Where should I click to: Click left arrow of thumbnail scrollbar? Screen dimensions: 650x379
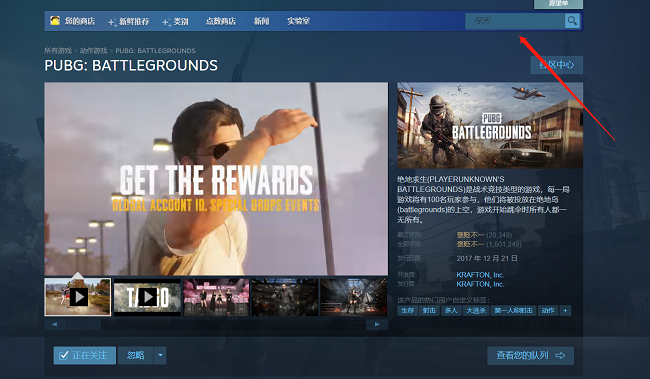point(55,324)
